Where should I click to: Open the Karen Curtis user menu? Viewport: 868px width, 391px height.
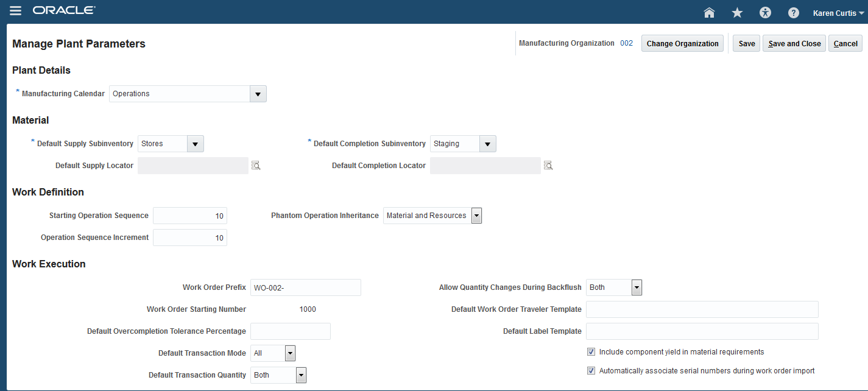click(x=839, y=13)
